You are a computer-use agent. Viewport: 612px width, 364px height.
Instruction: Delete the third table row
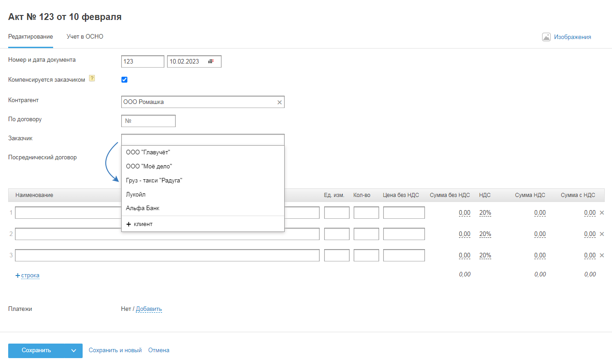point(602,255)
